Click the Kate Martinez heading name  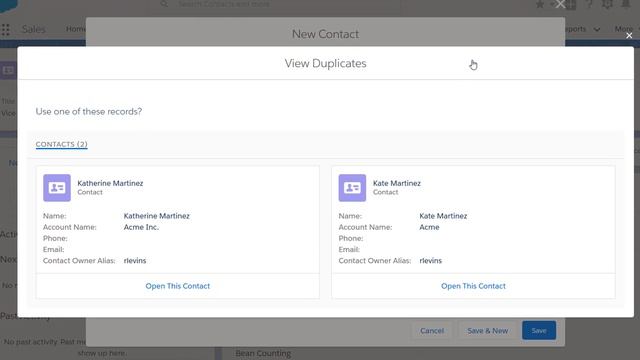(397, 183)
